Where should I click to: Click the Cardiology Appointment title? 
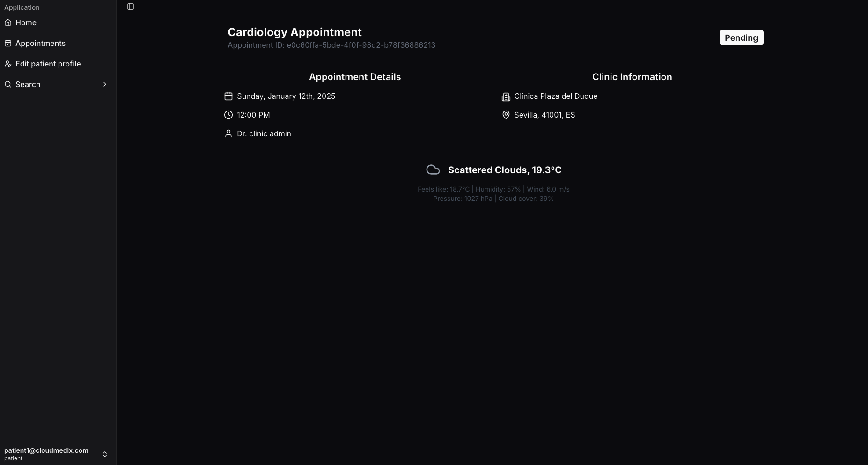(294, 32)
